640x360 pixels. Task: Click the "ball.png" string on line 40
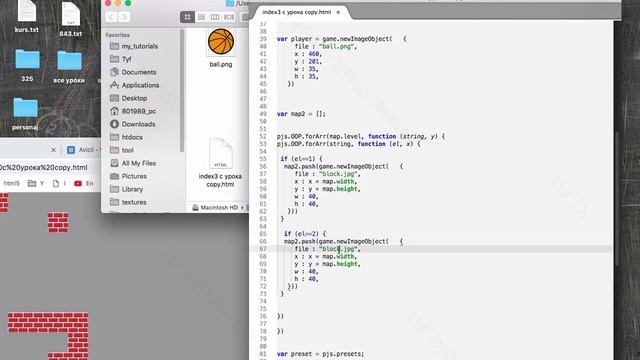[337, 47]
